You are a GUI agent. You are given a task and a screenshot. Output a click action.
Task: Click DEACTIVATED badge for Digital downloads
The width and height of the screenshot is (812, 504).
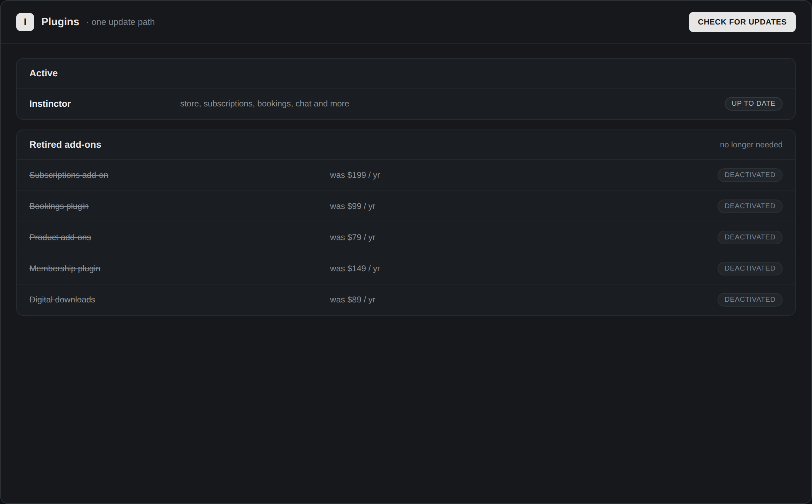[x=750, y=300]
